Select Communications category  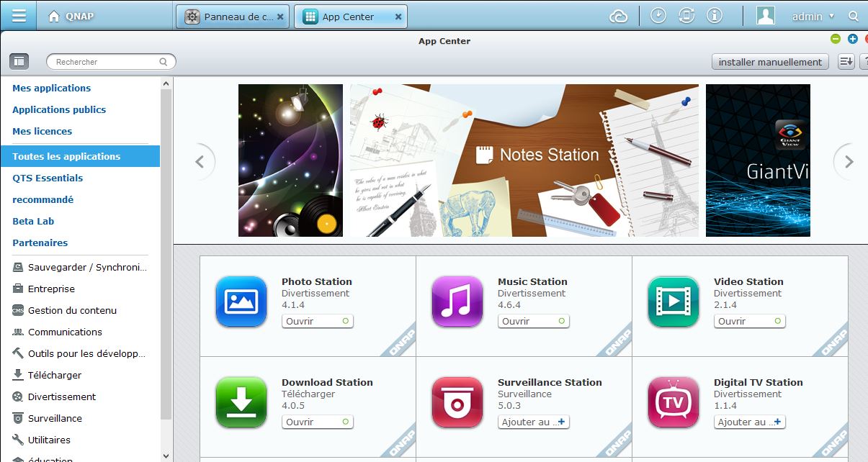tap(57, 332)
